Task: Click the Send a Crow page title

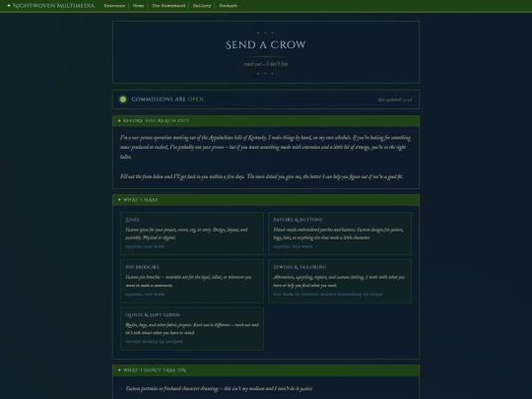Action: (x=266, y=44)
